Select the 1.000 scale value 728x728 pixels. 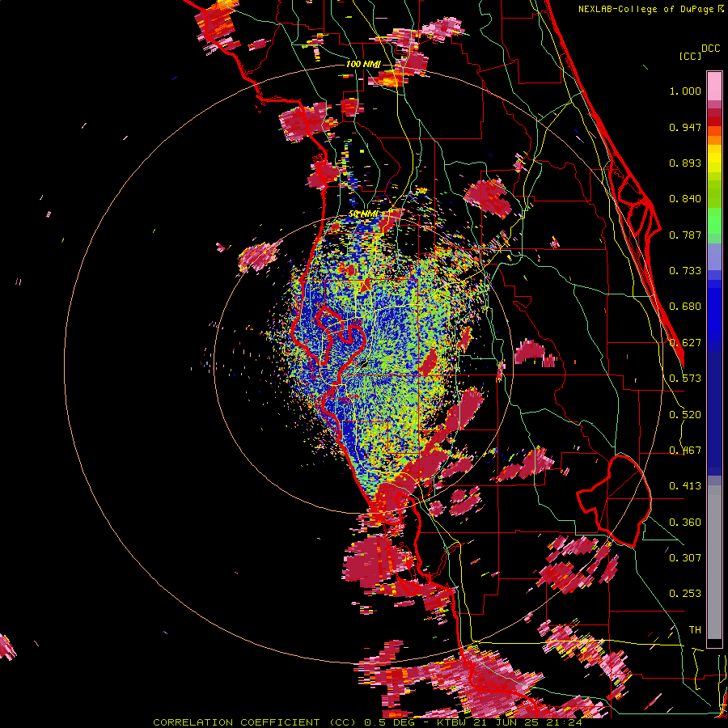click(685, 91)
